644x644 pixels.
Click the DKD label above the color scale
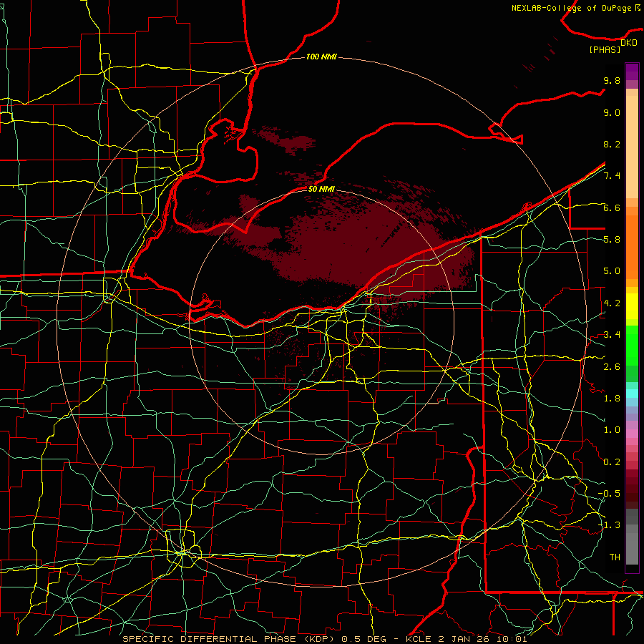click(x=629, y=43)
